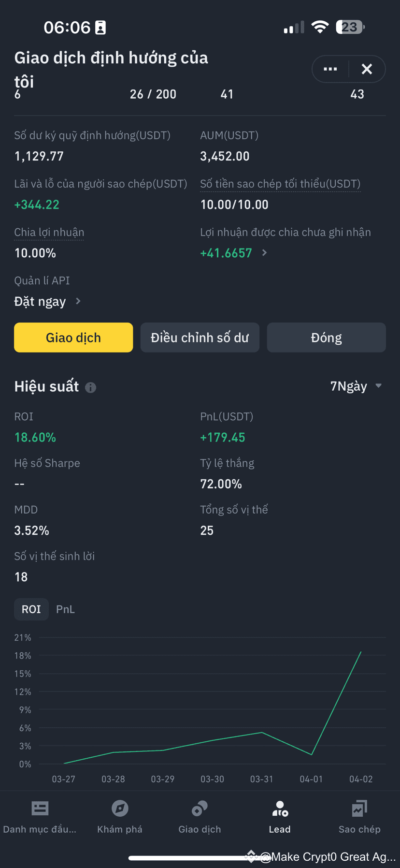Select the Lead tab icon

[280, 808]
